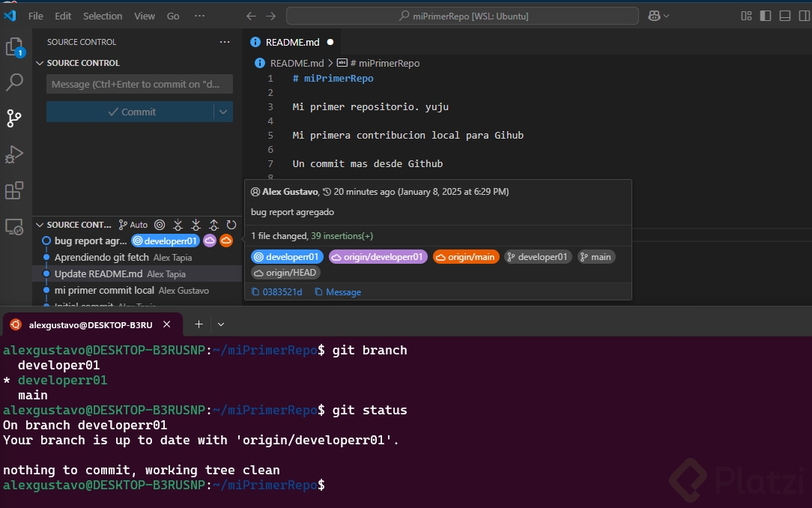Open the Selection menu
The height and width of the screenshot is (508, 812).
coord(103,16)
